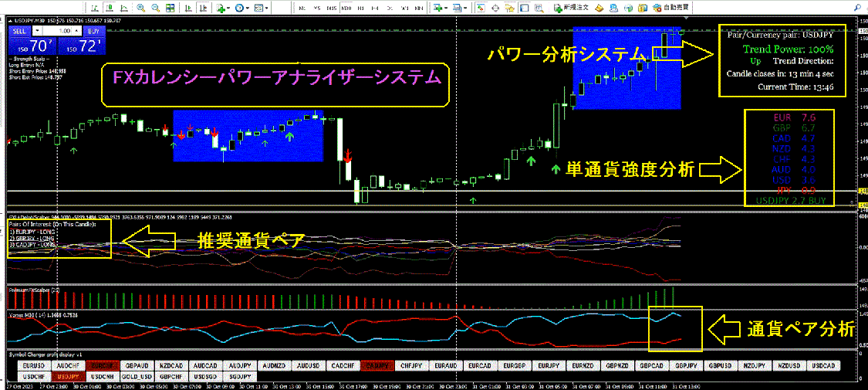Switch chart to bar chart type
Screen dimensions: 868x390
point(95,8)
